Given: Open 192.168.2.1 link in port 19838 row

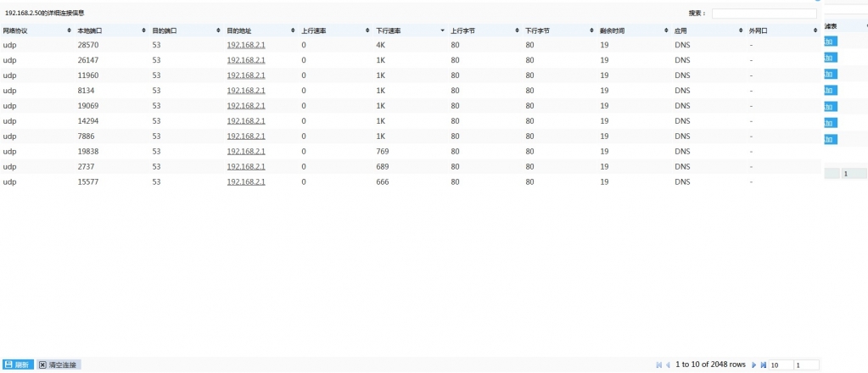Looking at the screenshot, I should [x=246, y=151].
